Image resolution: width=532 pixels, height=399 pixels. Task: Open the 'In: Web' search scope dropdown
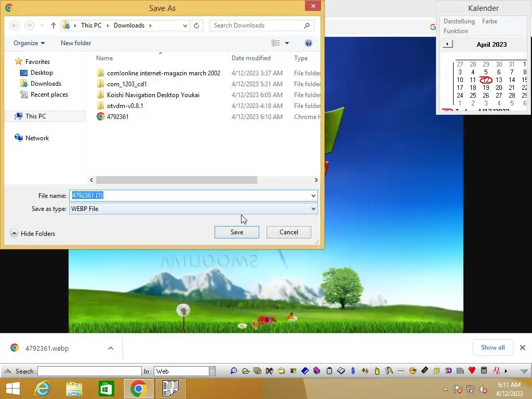coord(212,371)
